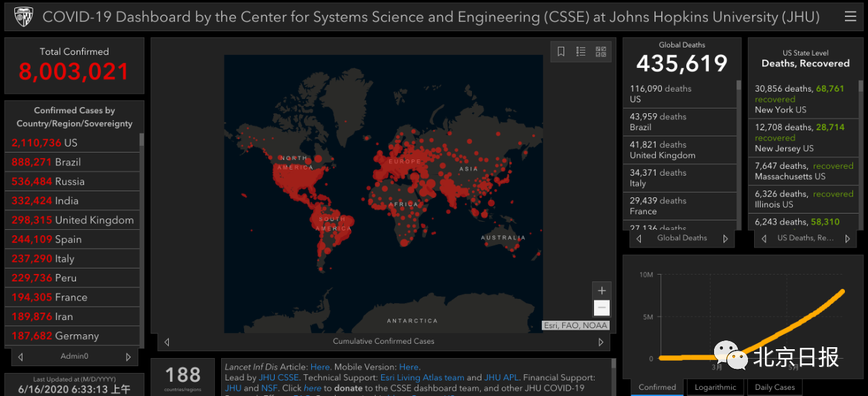
Task: Select Italy row with 34,371 deaths
Action: (680, 178)
